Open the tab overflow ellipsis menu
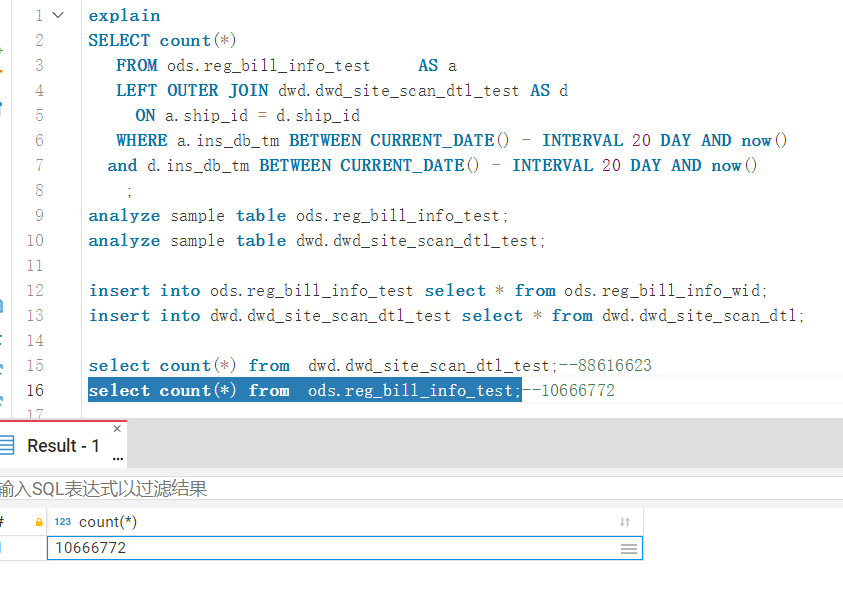Screen dimensions: 843x615 coord(118,460)
